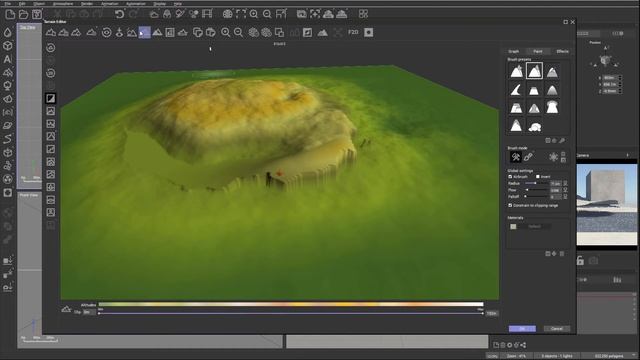Click the Altitude color gradient bar
The height and width of the screenshot is (360, 640).
coord(291,304)
